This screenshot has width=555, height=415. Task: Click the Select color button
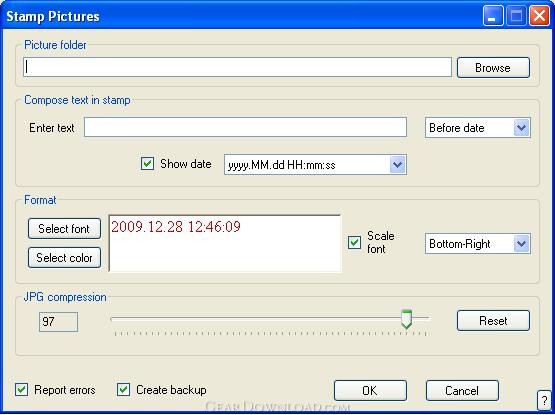click(x=64, y=257)
